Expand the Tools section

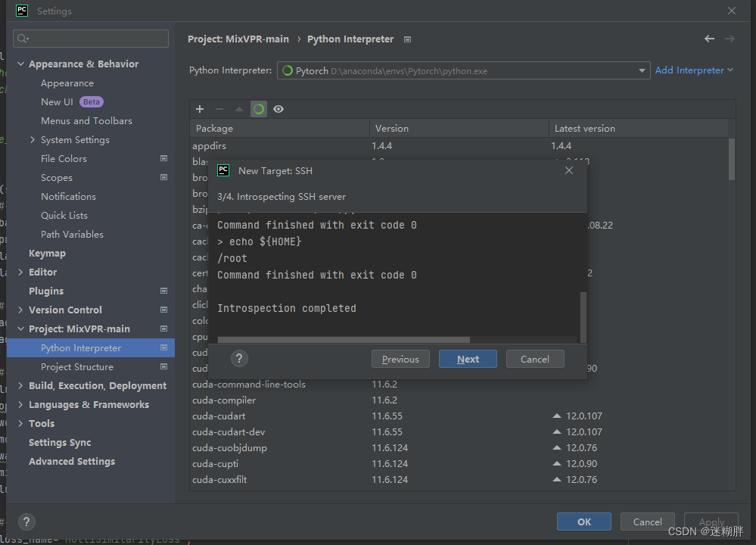pos(20,423)
